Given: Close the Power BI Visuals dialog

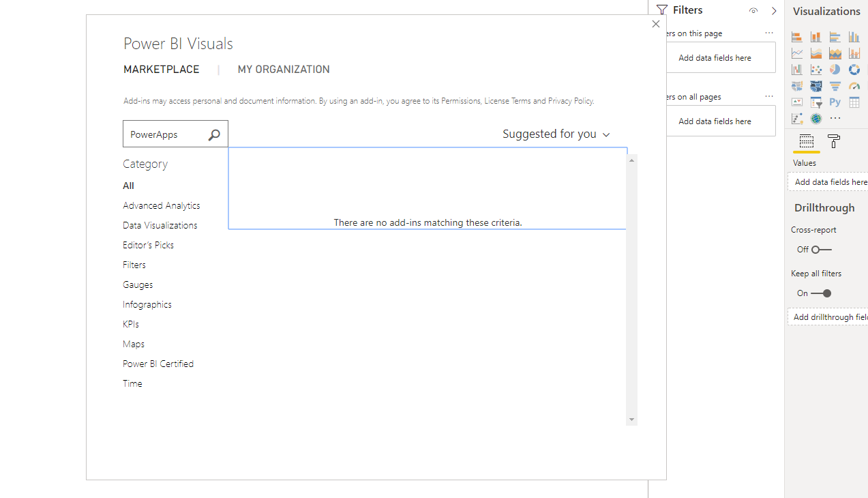Looking at the screenshot, I should (x=656, y=24).
